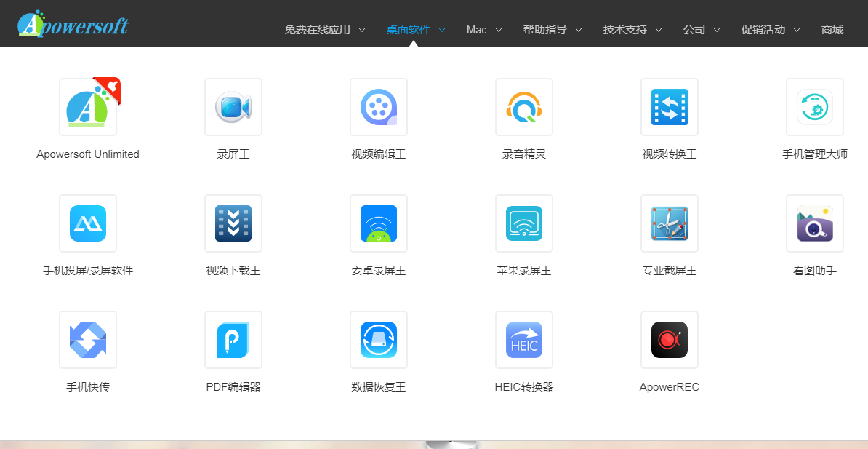Open the 促销活动 menu label

pyautogui.click(x=763, y=30)
